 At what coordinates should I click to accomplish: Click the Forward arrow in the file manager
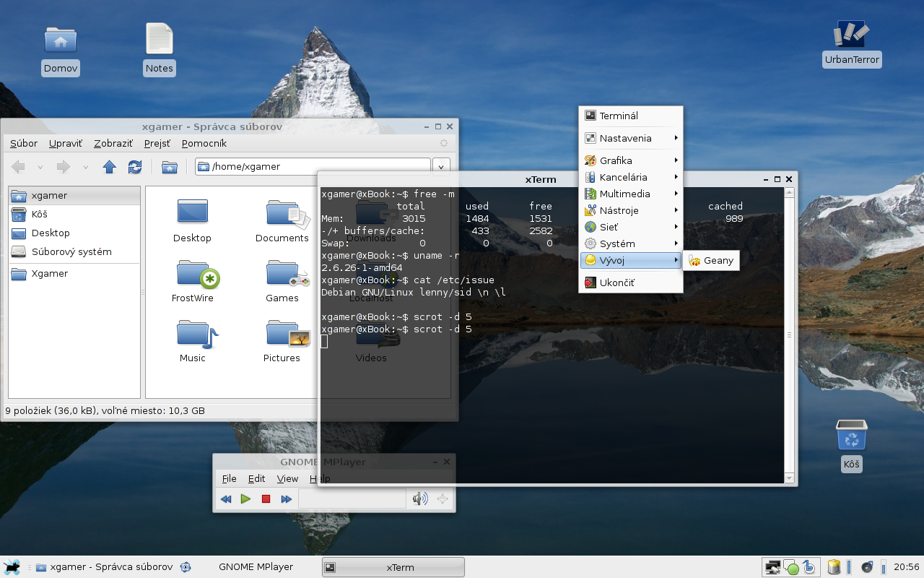[64, 167]
